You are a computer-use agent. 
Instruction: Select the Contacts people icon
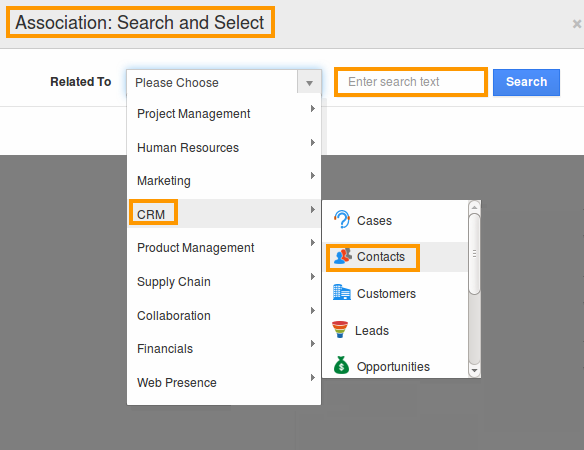point(342,256)
